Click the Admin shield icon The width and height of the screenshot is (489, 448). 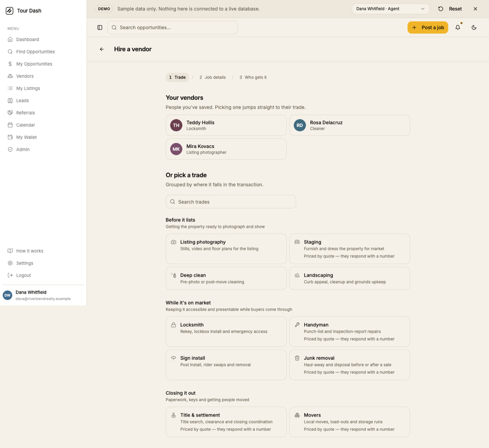tap(10, 149)
